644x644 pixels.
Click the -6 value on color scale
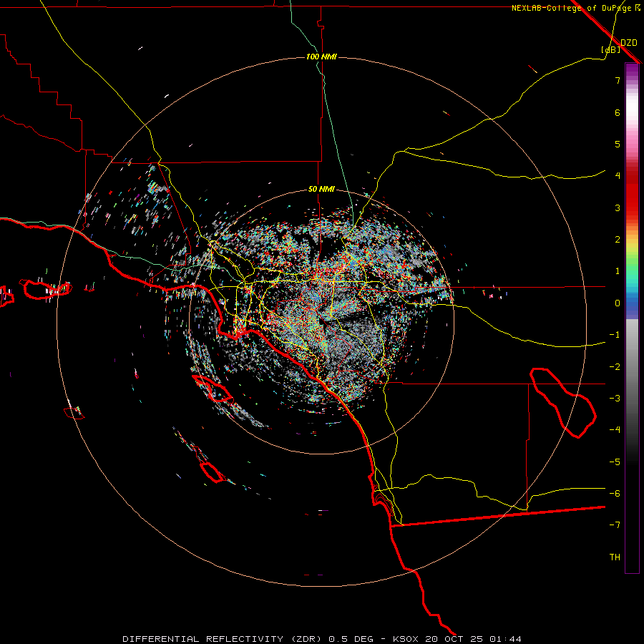coord(615,494)
